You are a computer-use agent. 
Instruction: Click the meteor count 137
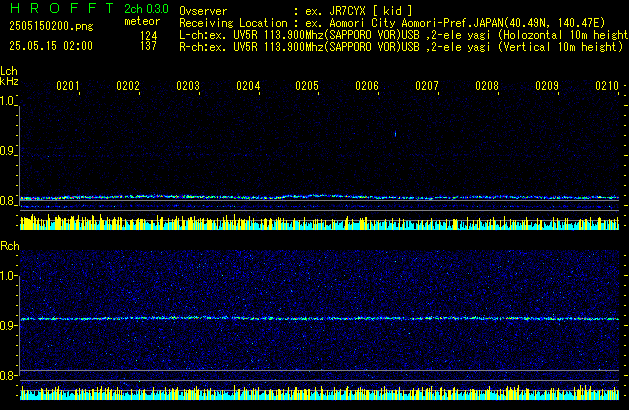tap(148, 46)
